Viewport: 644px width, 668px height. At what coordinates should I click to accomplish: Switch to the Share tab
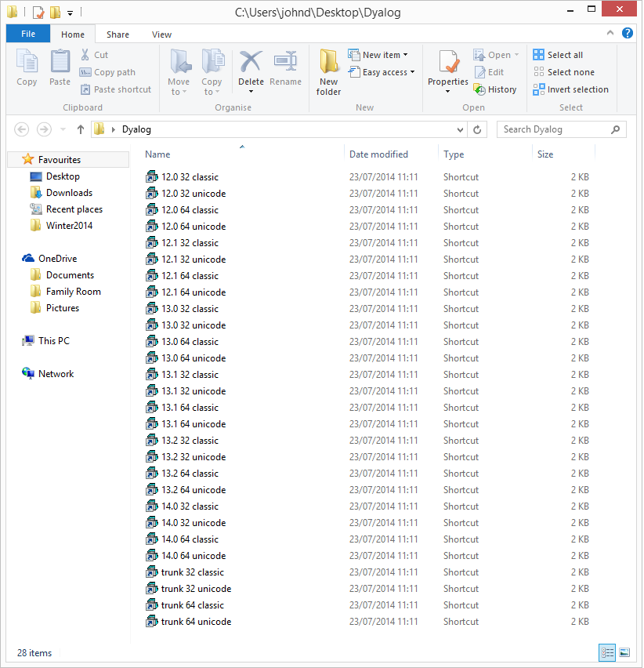click(x=118, y=34)
